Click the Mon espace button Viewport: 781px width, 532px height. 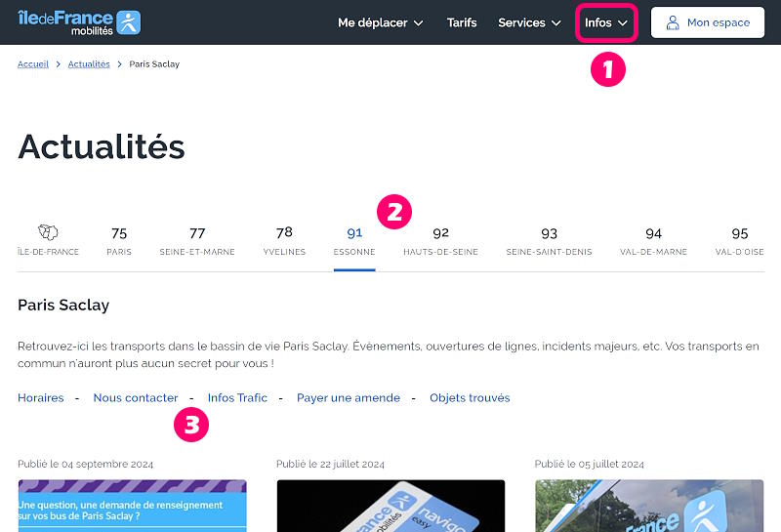[x=707, y=22]
